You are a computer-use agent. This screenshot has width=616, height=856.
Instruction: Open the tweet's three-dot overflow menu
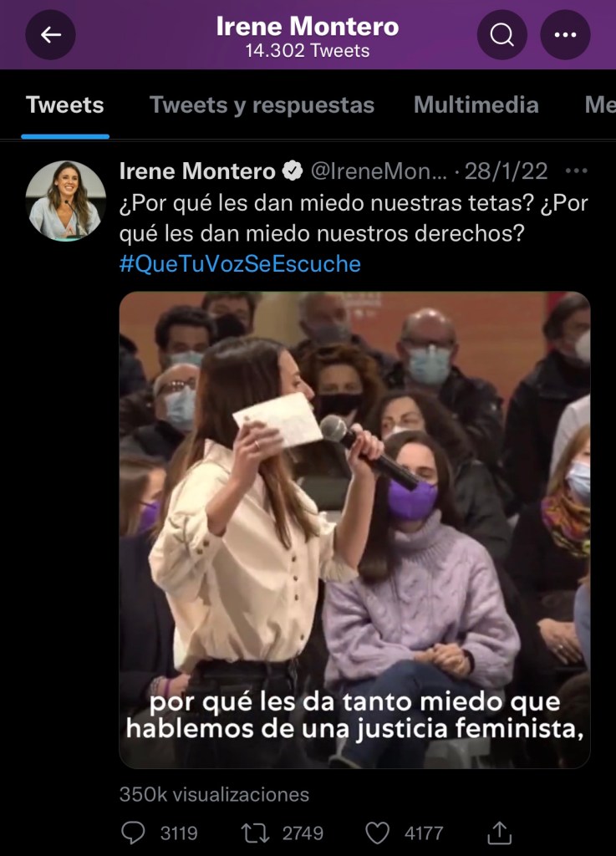(577, 171)
